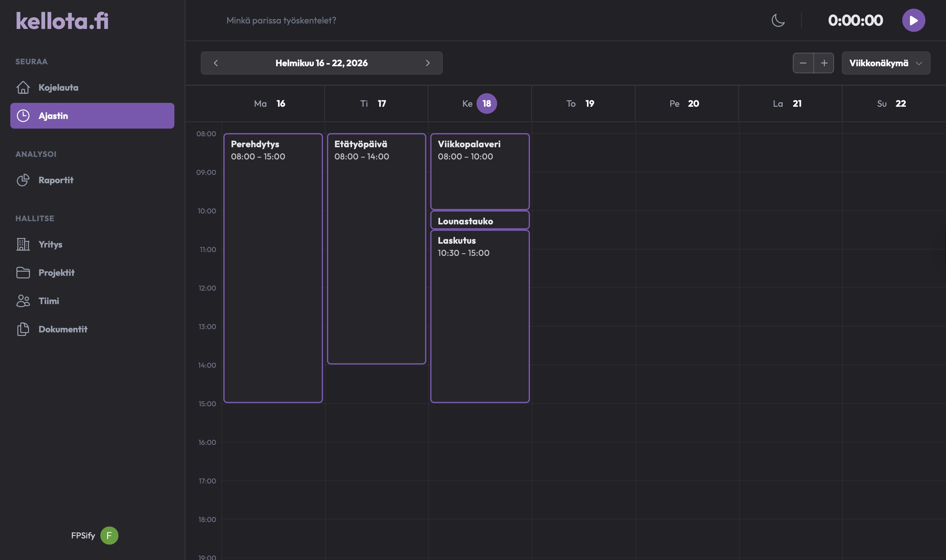Open Dokumentit via the documents icon
This screenshot has height=560, width=946.
point(23,329)
